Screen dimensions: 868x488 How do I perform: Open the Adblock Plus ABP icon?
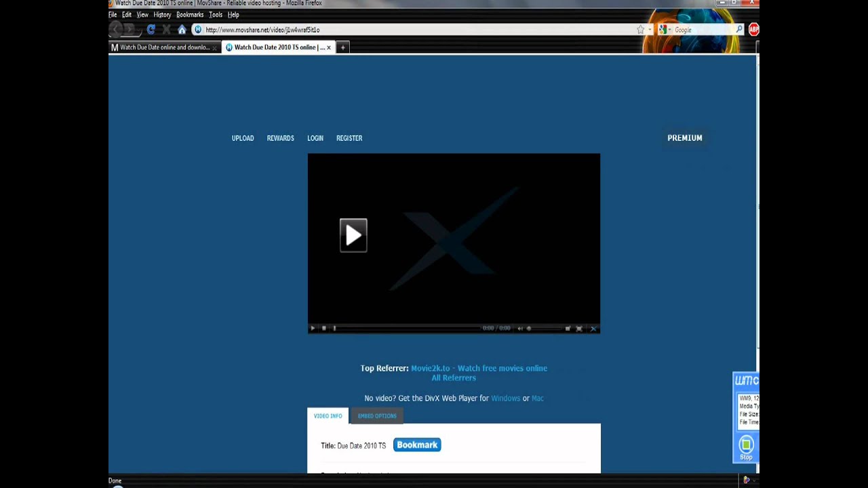coord(753,29)
